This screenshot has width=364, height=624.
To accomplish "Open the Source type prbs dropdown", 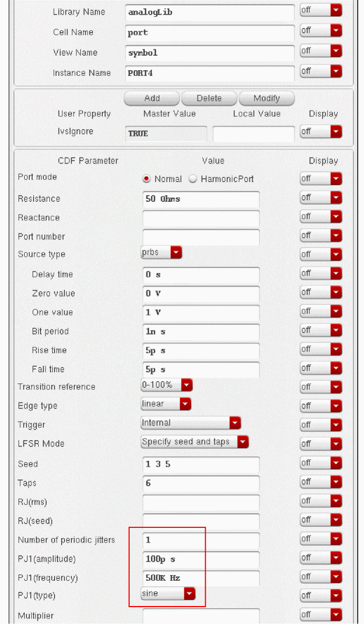I will [161, 253].
